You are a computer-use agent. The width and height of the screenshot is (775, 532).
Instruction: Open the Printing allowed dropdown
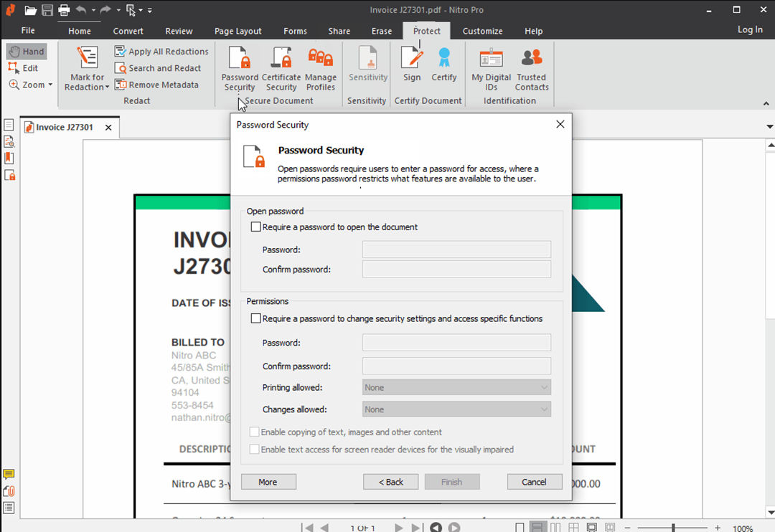[456, 387]
